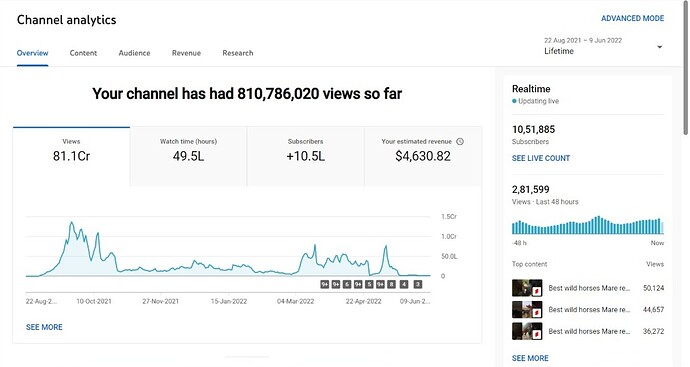Screen dimensions: 690x367
Task: Switch to the Overview tab
Action: (33, 53)
